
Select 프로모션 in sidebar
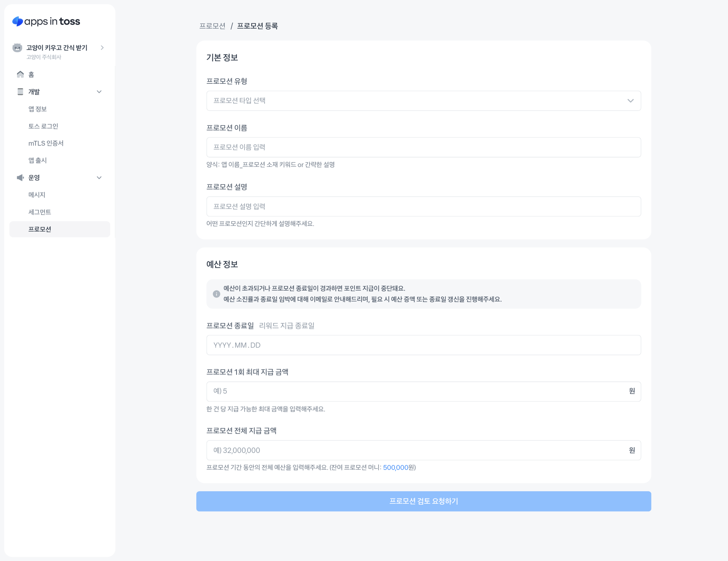point(60,229)
